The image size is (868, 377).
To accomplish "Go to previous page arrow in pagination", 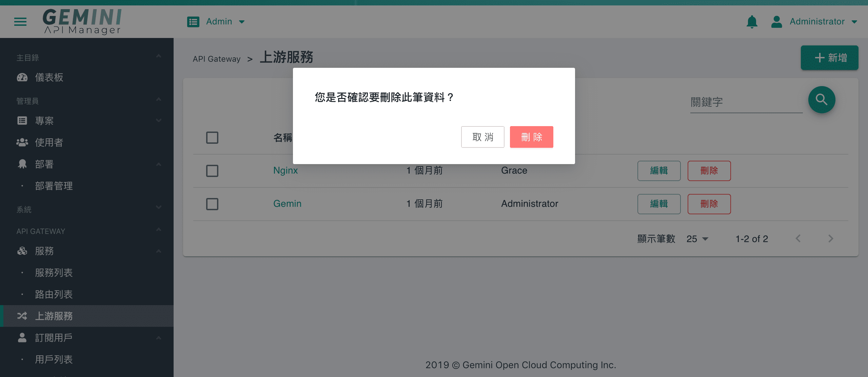I will pyautogui.click(x=798, y=238).
